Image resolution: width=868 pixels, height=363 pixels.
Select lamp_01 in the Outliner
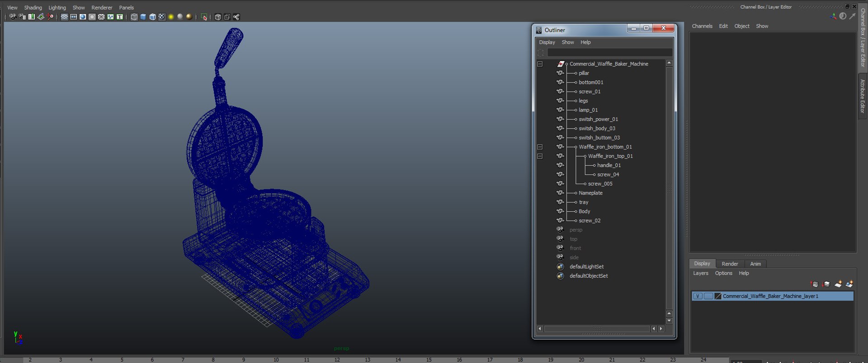pos(588,110)
